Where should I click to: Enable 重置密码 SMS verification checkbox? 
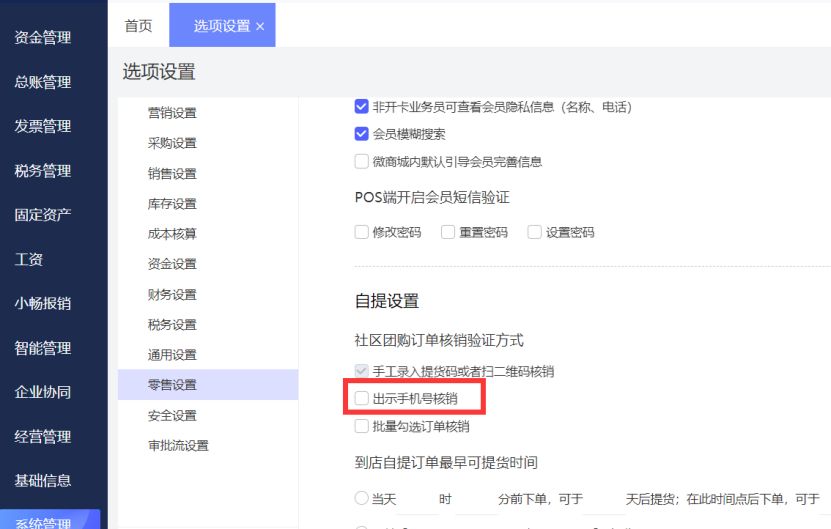[448, 232]
